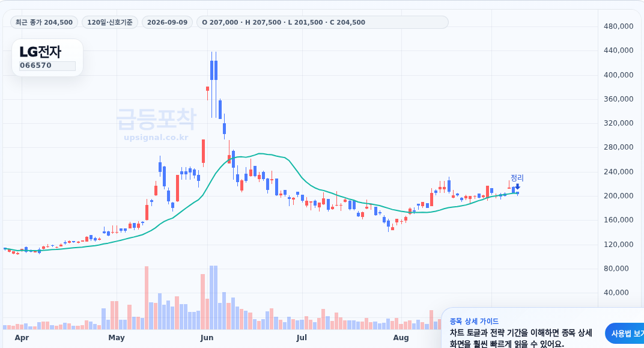Click the 종목 상세 가이드 heading
644x348 pixels.
pos(474,322)
